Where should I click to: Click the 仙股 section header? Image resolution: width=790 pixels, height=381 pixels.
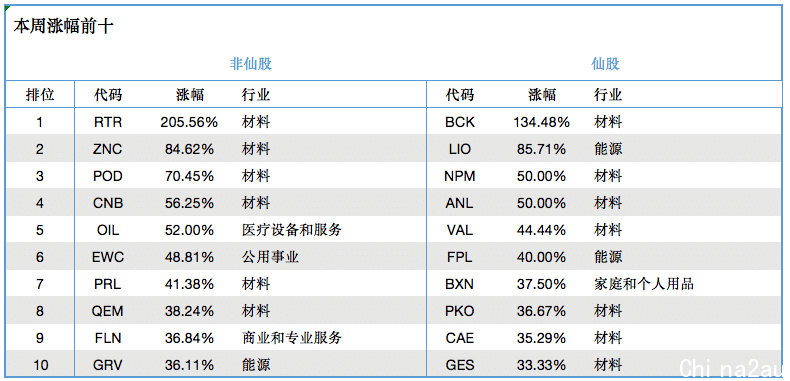(605, 64)
